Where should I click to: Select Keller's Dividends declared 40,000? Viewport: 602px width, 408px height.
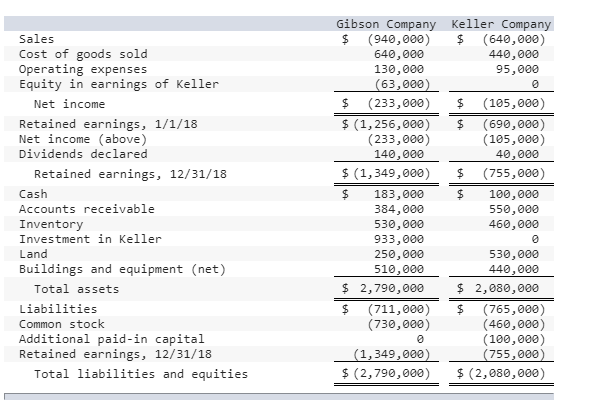(517, 154)
